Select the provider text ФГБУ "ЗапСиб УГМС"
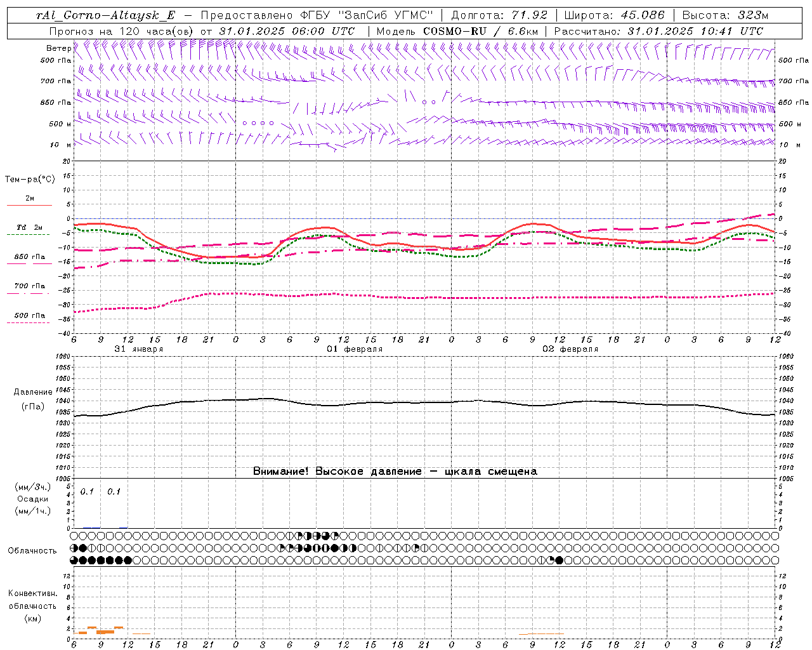The width and height of the screenshot is (812, 650). [x=366, y=16]
